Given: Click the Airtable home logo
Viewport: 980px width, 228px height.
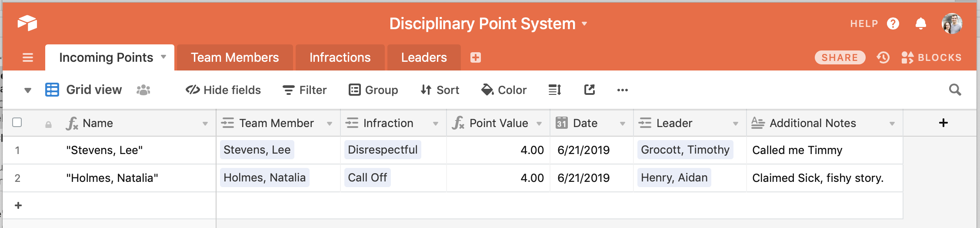Looking at the screenshot, I should pos(27,23).
